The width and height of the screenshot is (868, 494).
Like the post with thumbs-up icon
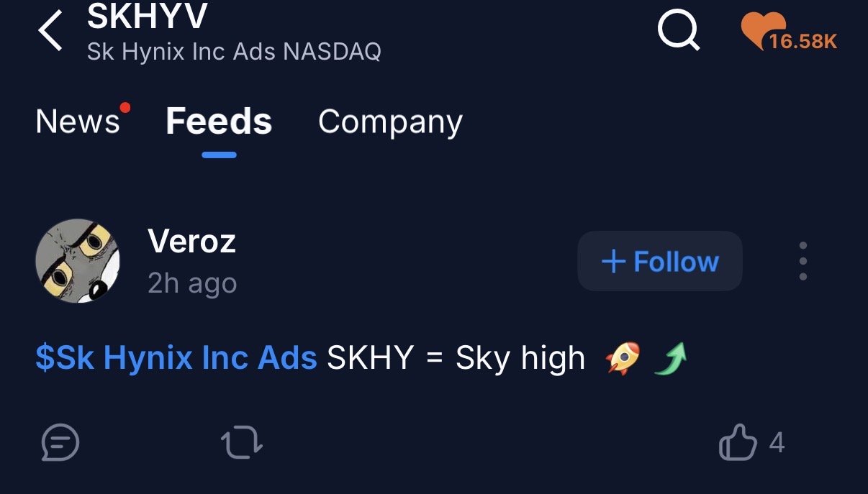(x=739, y=443)
